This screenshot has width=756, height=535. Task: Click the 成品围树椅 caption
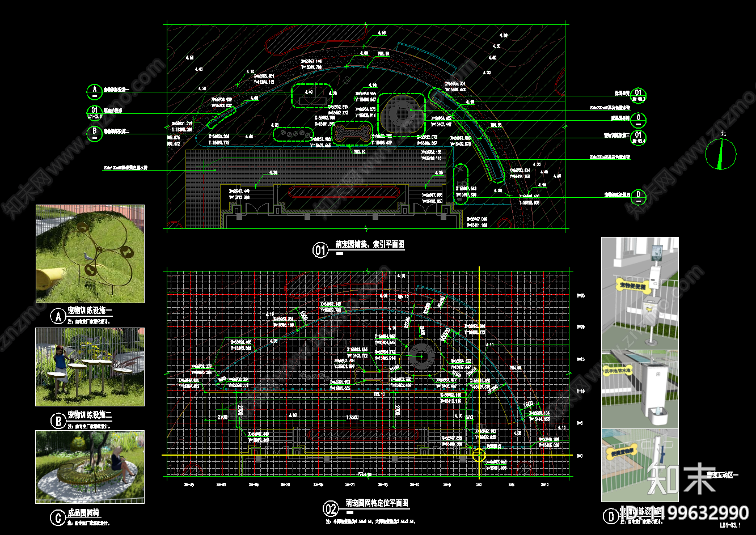click(x=83, y=513)
